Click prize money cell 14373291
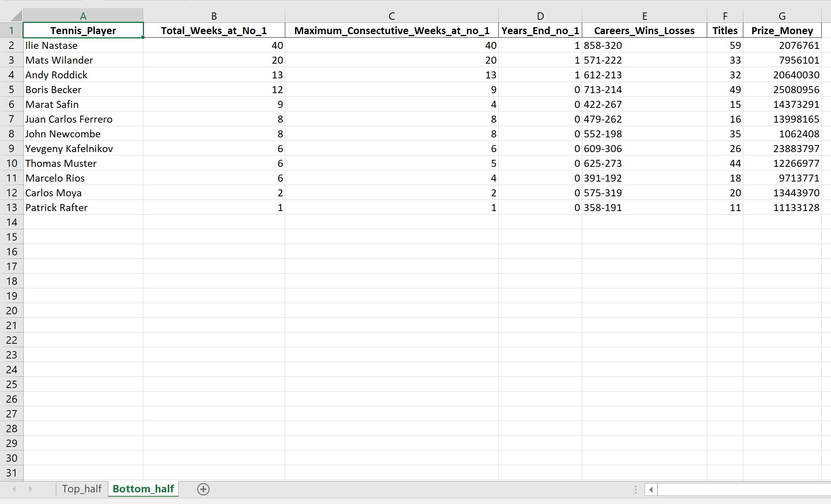831x504 pixels. [x=782, y=104]
